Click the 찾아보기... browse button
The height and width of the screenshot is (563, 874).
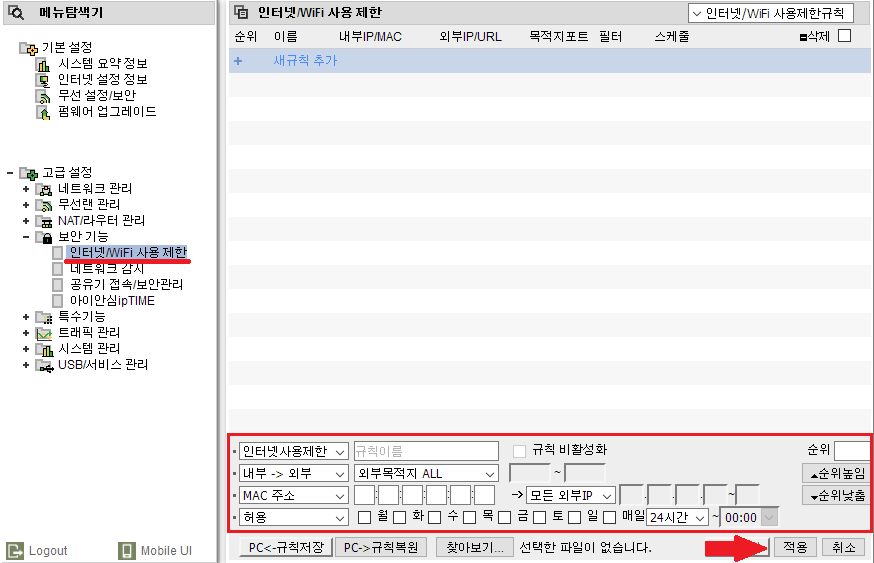[475, 547]
